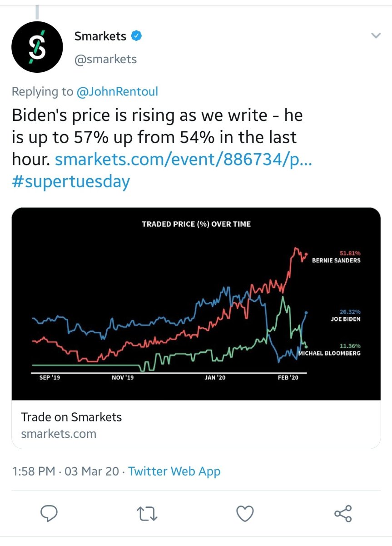Click the Smarkets profile avatar
The height and width of the screenshot is (546, 392).
tap(37, 47)
